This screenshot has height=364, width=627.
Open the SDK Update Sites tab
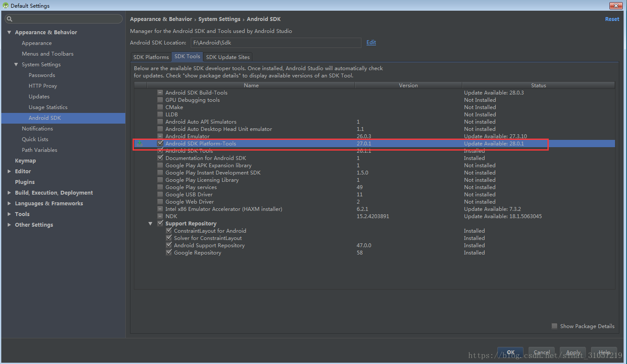pyautogui.click(x=228, y=57)
